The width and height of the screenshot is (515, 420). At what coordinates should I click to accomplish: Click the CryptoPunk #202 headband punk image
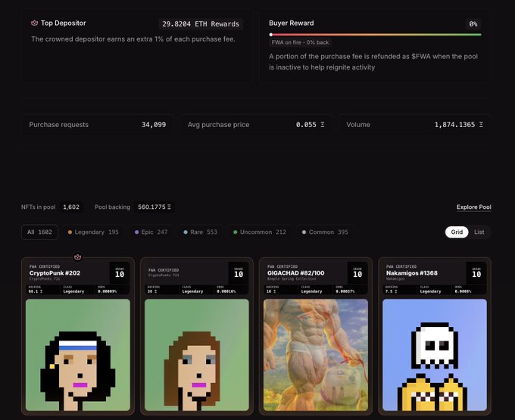pos(78,355)
